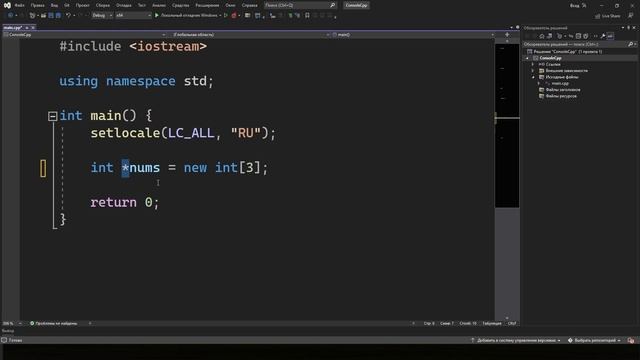Open the Окно menu

click(x=231, y=5)
